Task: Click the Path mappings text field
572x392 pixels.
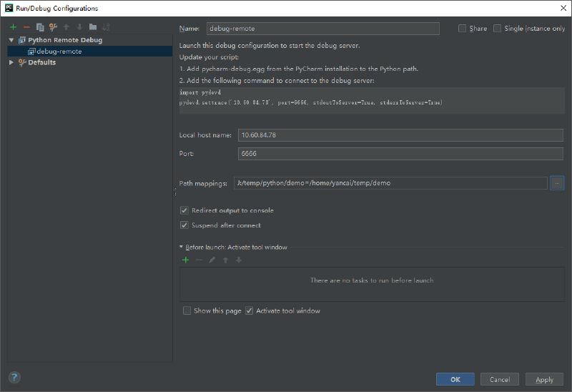Action: pos(390,183)
